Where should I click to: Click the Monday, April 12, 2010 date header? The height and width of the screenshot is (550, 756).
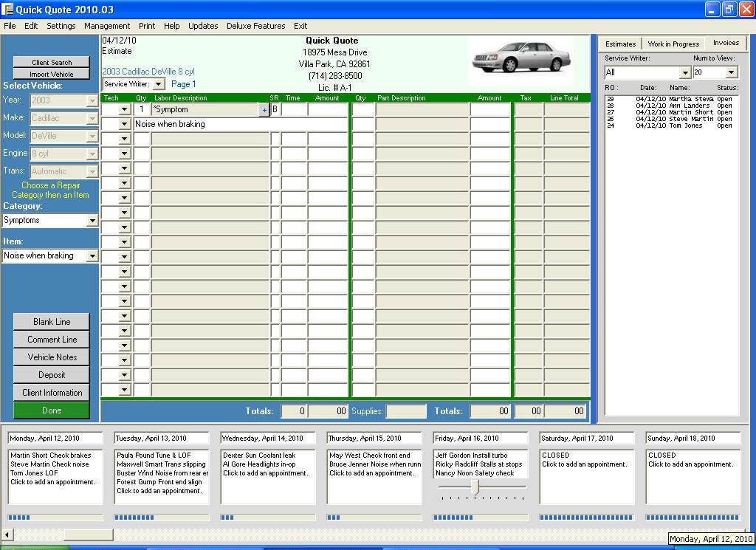click(x=55, y=439)
